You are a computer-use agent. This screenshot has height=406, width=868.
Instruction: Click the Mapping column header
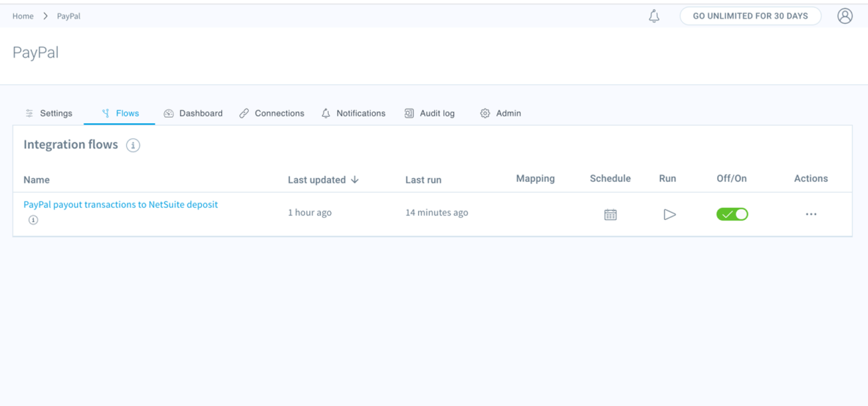535,179
